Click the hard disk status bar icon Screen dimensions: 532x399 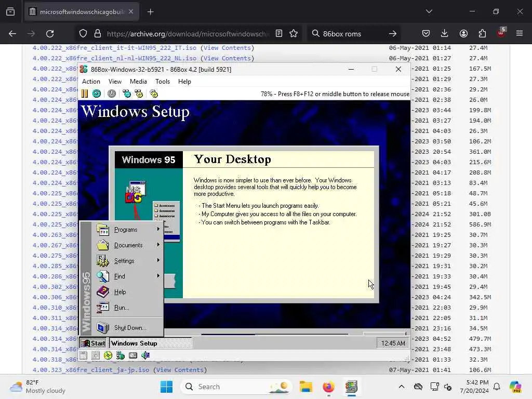[x=133, y=355]
